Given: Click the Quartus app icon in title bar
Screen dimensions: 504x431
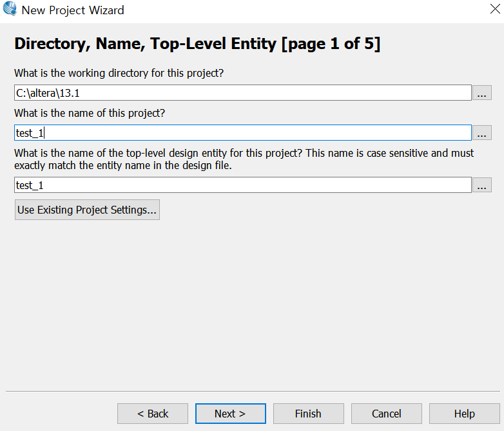Looking at the screenshot, I should point(10,9).
